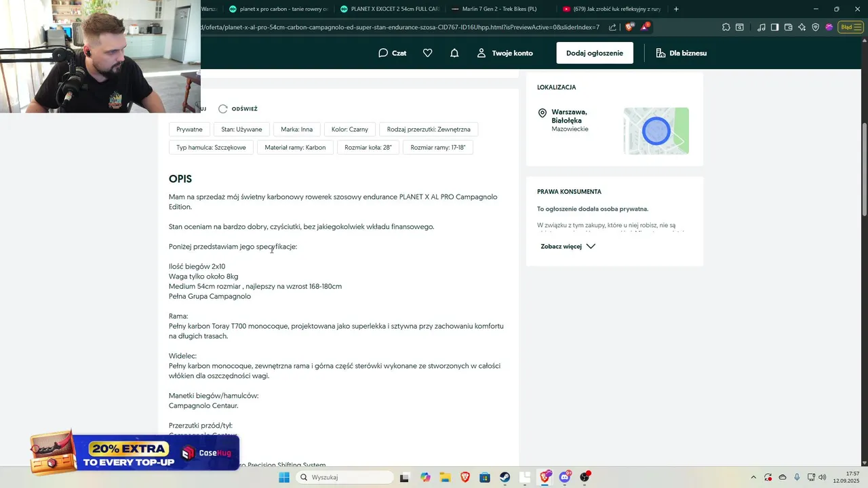The height and width of the screenshot is (488, 868).
Task: Open Copilot from the taskbar
Action: point(425,477)
